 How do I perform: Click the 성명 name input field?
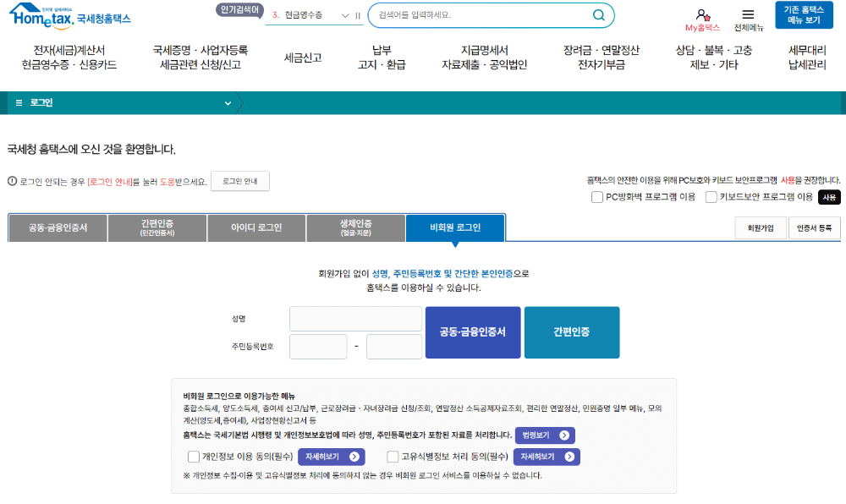pyautogui.click(x=355, y=319)
